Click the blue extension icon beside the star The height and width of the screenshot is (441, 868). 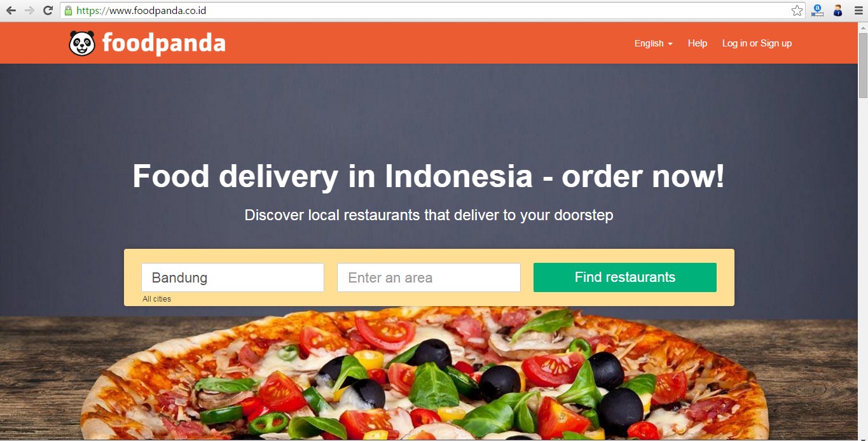pyautogui.click(x=817, y=11)
